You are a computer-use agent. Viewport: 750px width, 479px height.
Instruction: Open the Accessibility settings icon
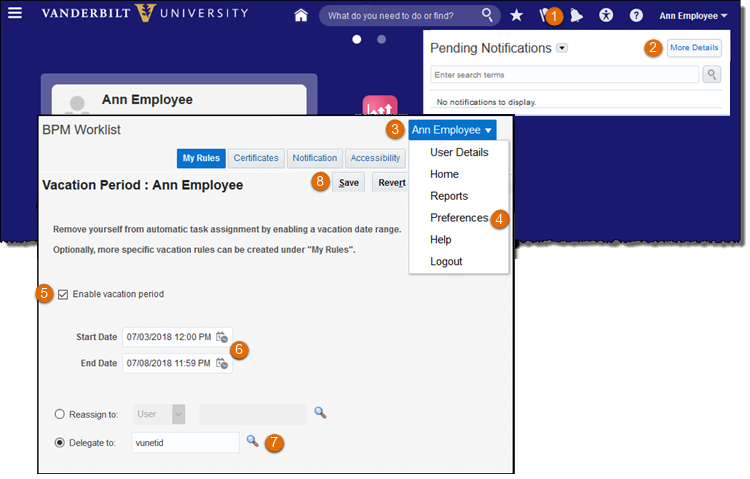(x=606, y=16)
